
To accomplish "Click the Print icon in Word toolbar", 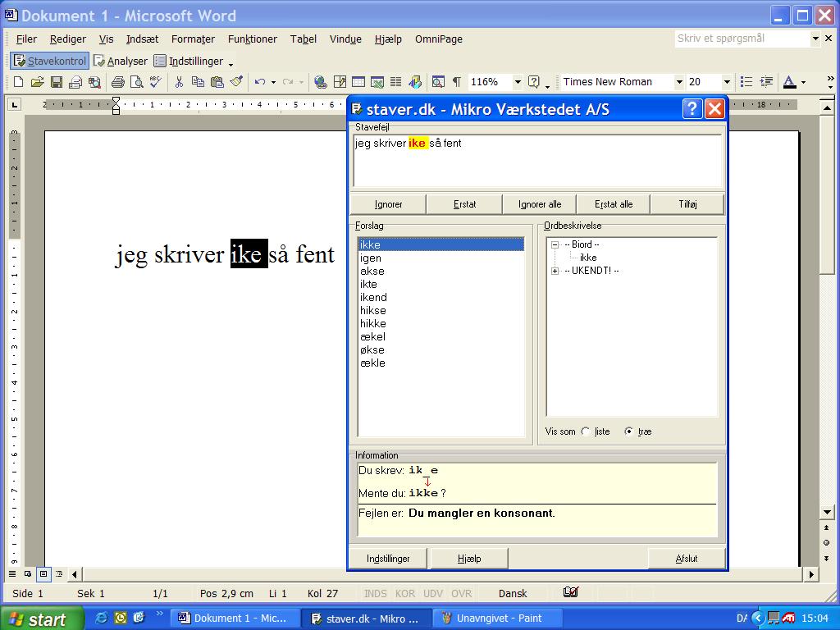I will pos(118,82).
